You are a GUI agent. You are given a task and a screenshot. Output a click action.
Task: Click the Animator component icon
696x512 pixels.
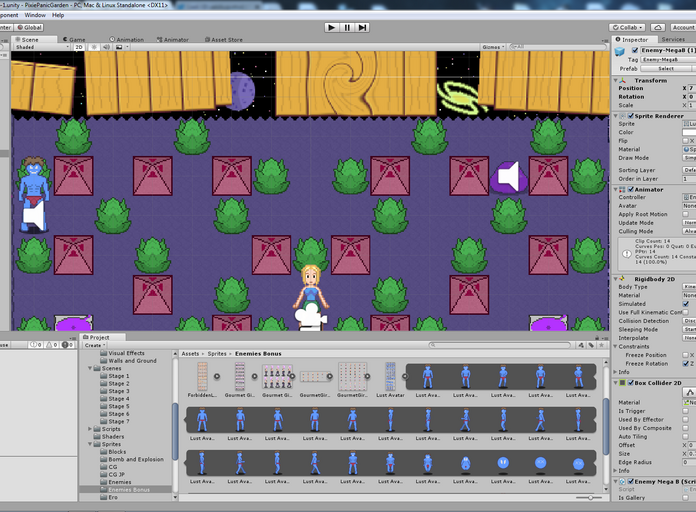coord(623,190)
